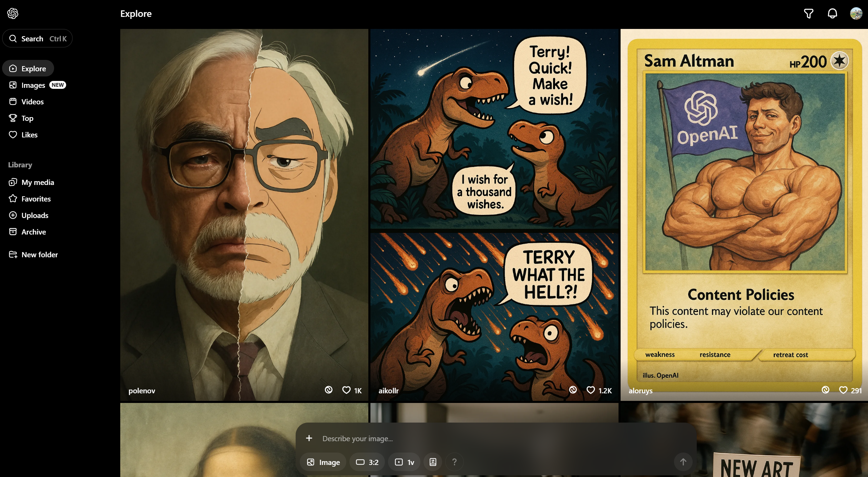Image resolution: width=868 pixels, height=477 pixels.
Task: Open the Image type dropdown
Action: tap(323, 462)
